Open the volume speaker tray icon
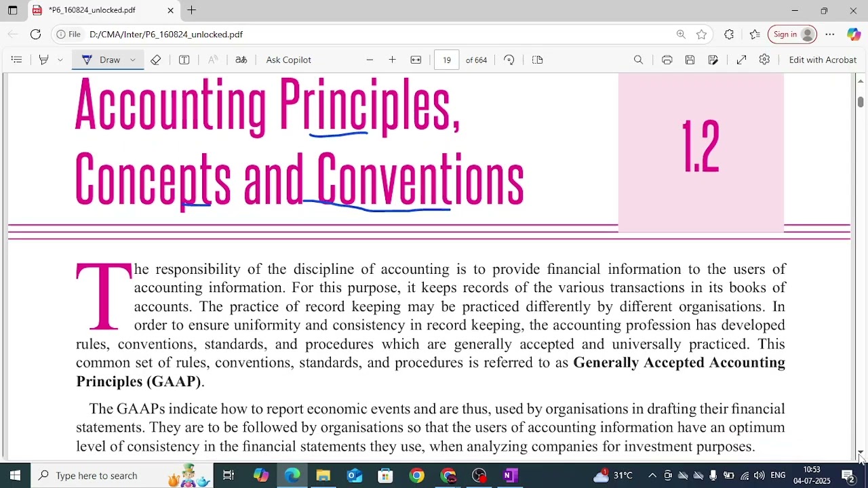Image resolution: width=868 pixels, height=488 pixels. [x=759, y=476]
